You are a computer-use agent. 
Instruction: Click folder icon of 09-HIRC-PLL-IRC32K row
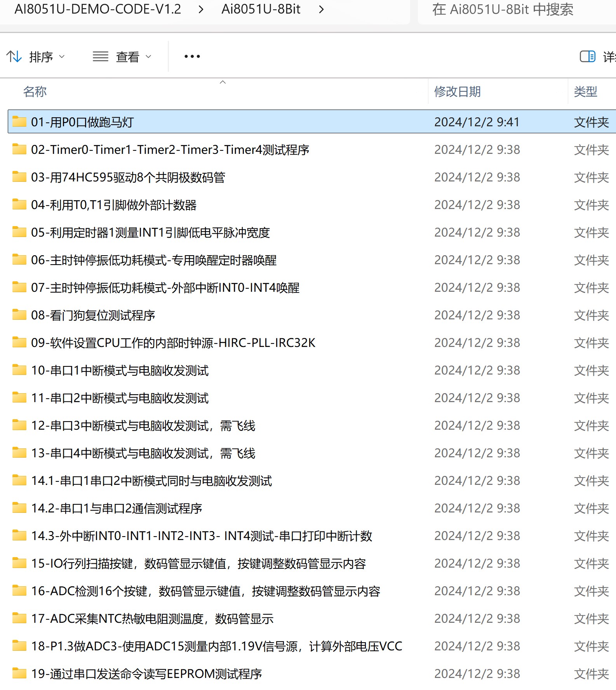(x=19, y=342)
